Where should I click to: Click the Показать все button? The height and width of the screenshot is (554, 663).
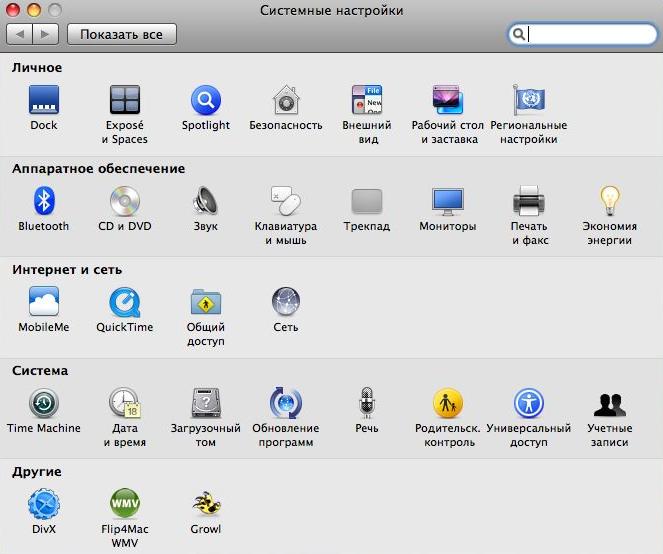coord(122,34)
